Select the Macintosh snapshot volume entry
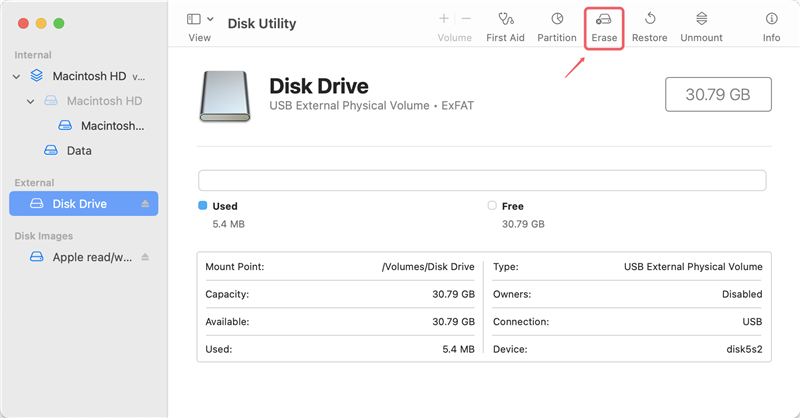800x418 pixels. (111, 126)
